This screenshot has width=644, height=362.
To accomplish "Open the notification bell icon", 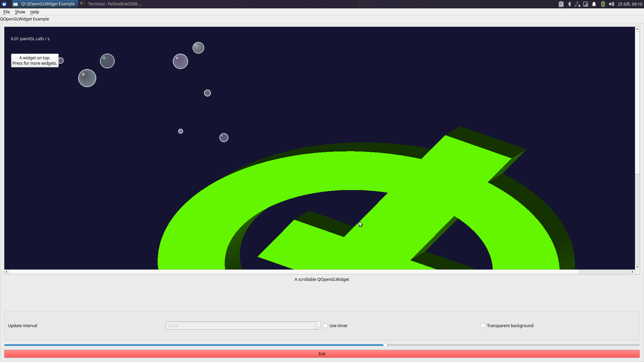I will [594, 4].
